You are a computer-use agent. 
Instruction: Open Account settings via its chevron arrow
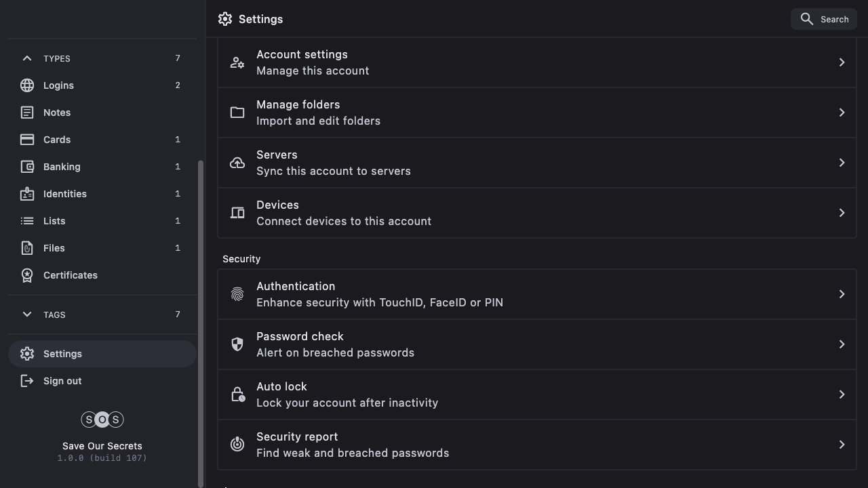(842, 62)
